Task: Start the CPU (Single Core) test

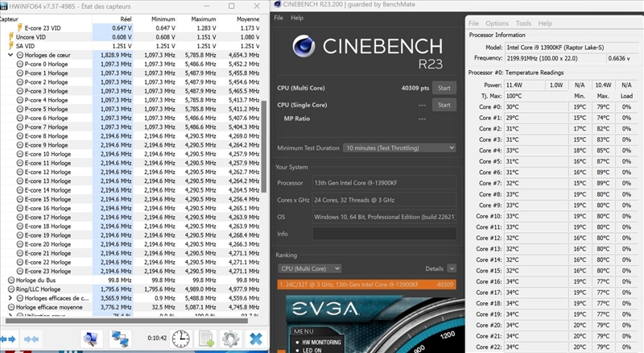Action: [444, 105]
